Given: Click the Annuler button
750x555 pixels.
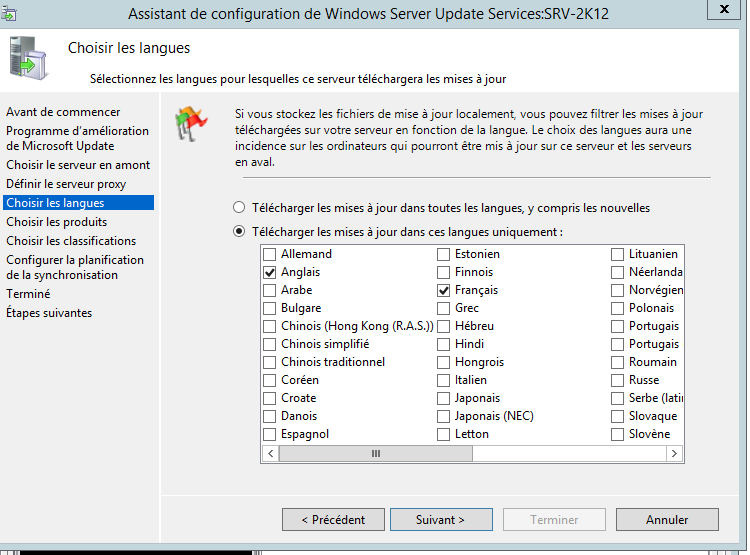Looking at the screenshot, I should point(667,520).
